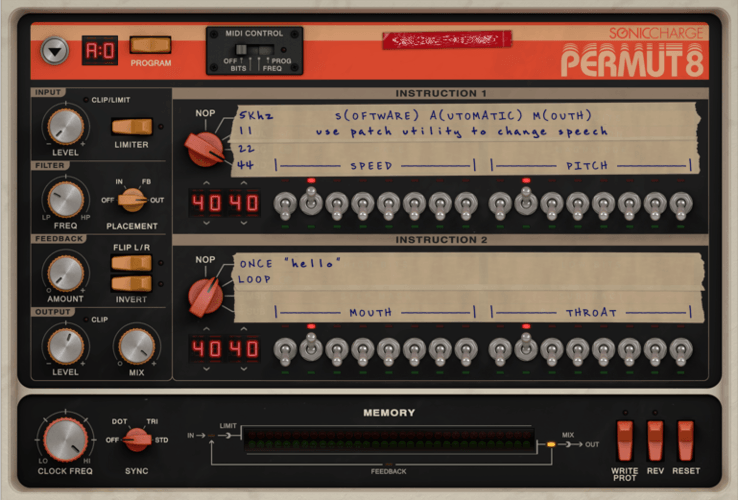Click the INSTRUCTION 2 header

(441, 240)
